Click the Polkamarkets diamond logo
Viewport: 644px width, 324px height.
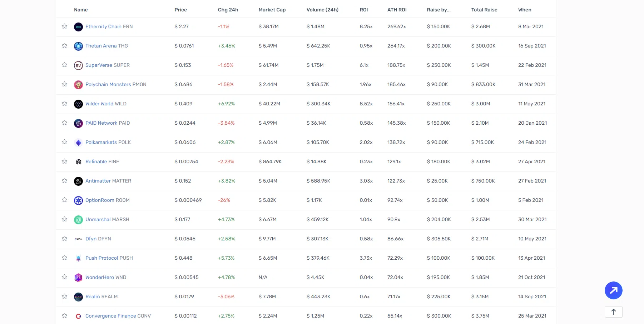pyautogui.click(x=78, y=143)
